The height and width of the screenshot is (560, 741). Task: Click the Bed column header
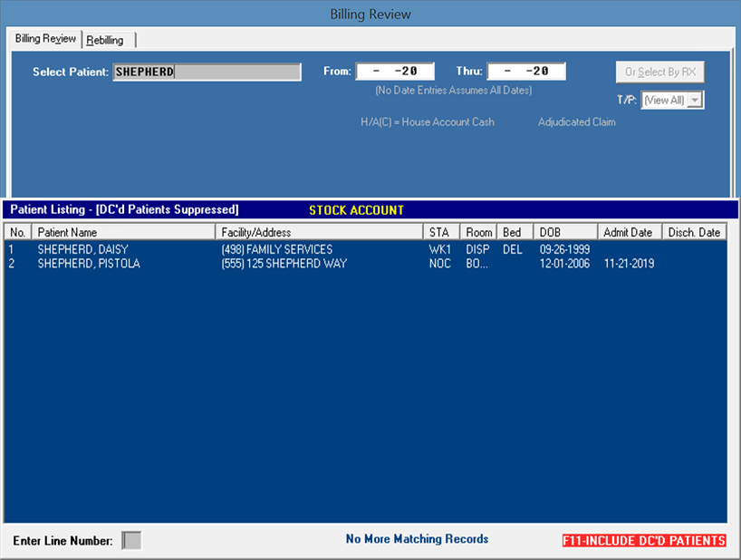coord(514,233)
